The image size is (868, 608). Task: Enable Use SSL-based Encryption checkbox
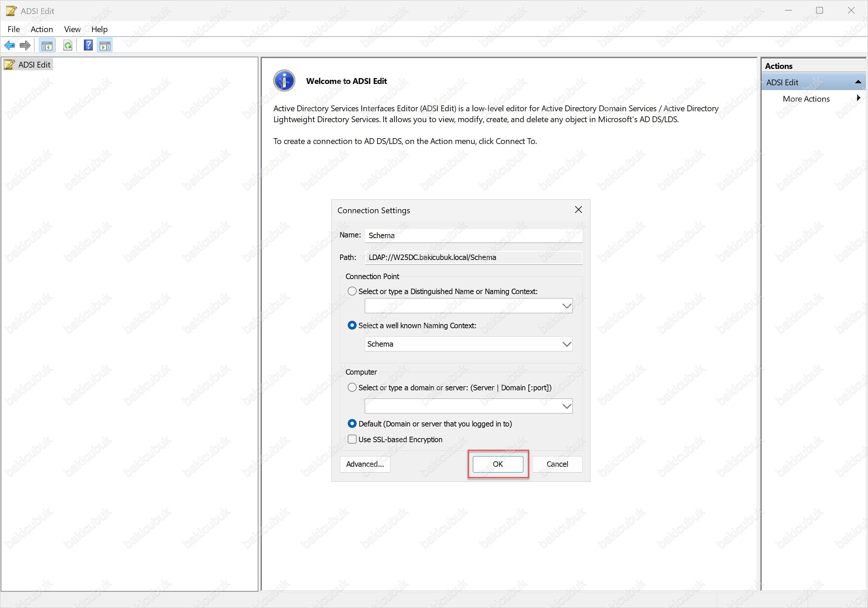352,439
